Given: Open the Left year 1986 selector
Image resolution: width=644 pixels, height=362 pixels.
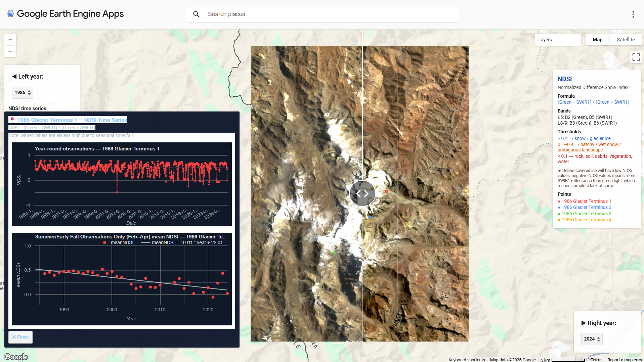Looking at the screenshot, I should (x=22, y=92).
